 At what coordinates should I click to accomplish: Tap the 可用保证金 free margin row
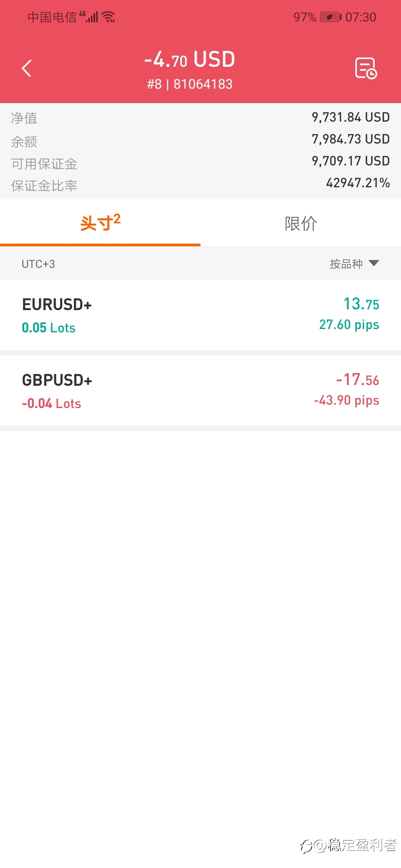pos(200,162)
